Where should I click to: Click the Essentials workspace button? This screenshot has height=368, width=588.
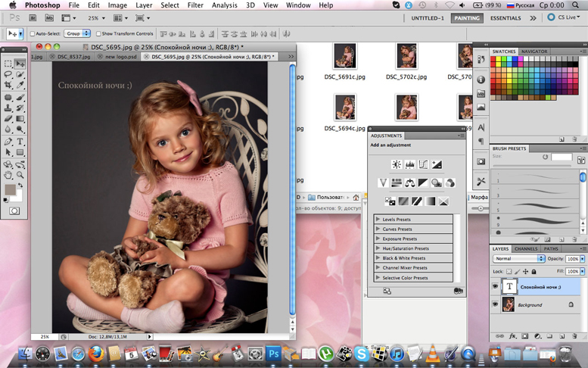coord(505,18)
